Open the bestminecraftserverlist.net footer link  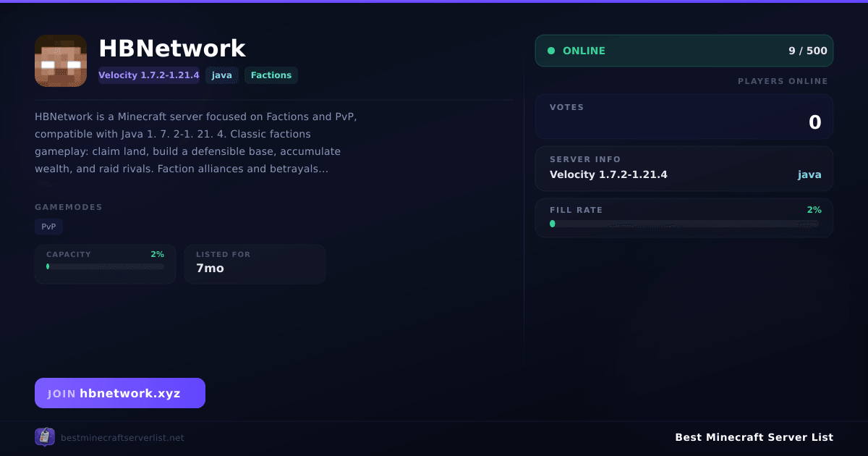click(122, 437)
